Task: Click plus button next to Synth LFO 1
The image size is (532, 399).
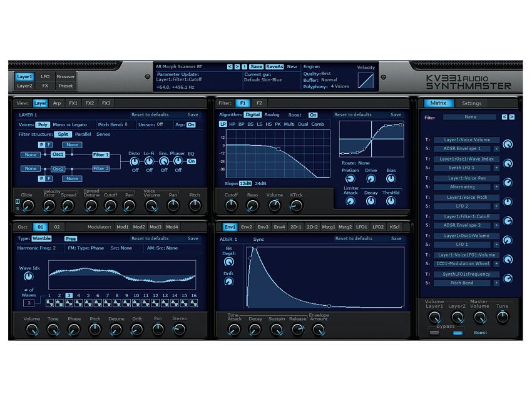Action: click(x=496, y=168)
